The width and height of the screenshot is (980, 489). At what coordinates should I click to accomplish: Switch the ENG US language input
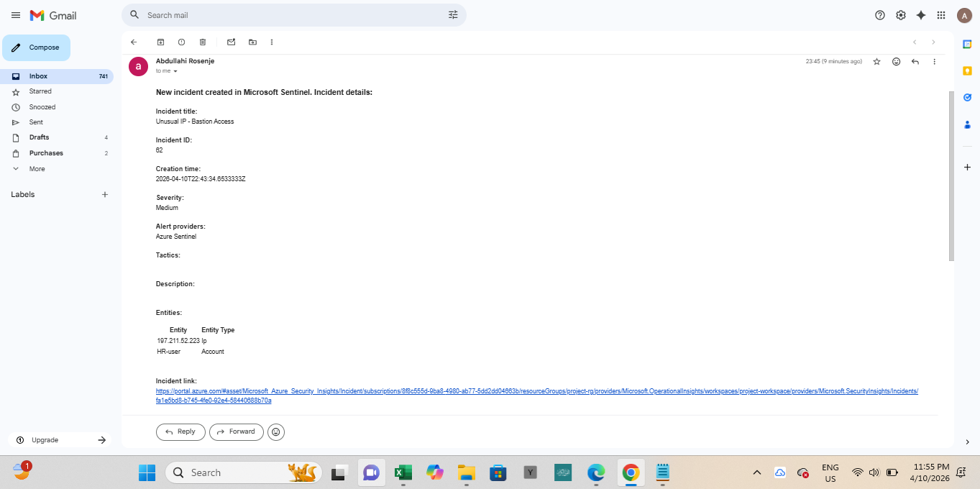pos(830,472)
